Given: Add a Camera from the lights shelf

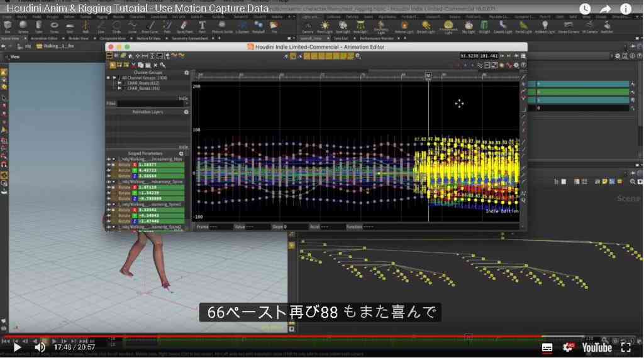Looking at the screenshot, I should (x=308, y=26).
